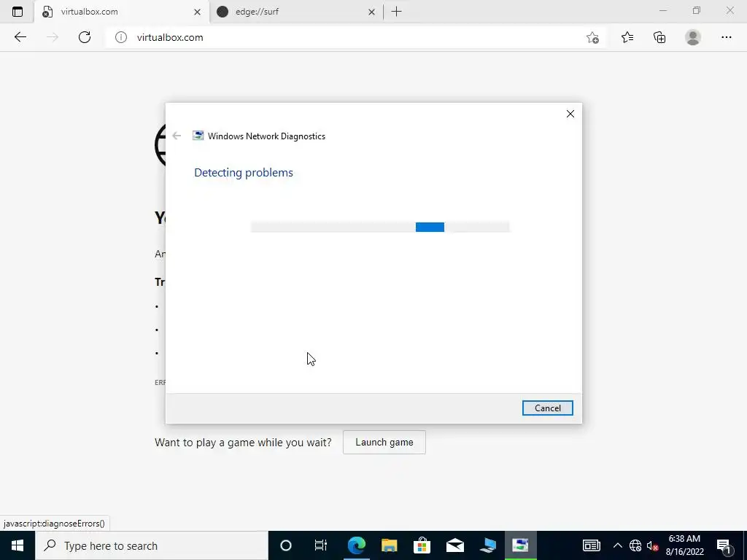View site information icon in address bar
This screenshot has width=747, height=560.
[x=121, y=37]
